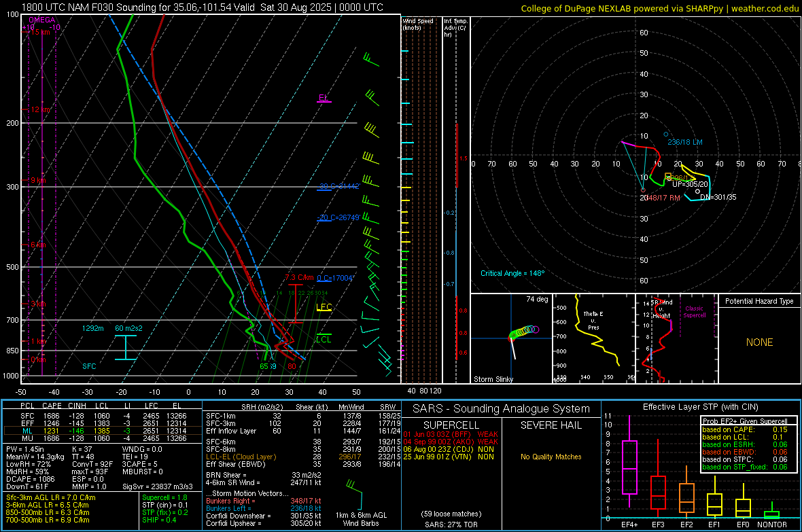802x532 pixels.
Task: Click the Eff Shear (EBWD) row
Action: [x=303, y=465]
